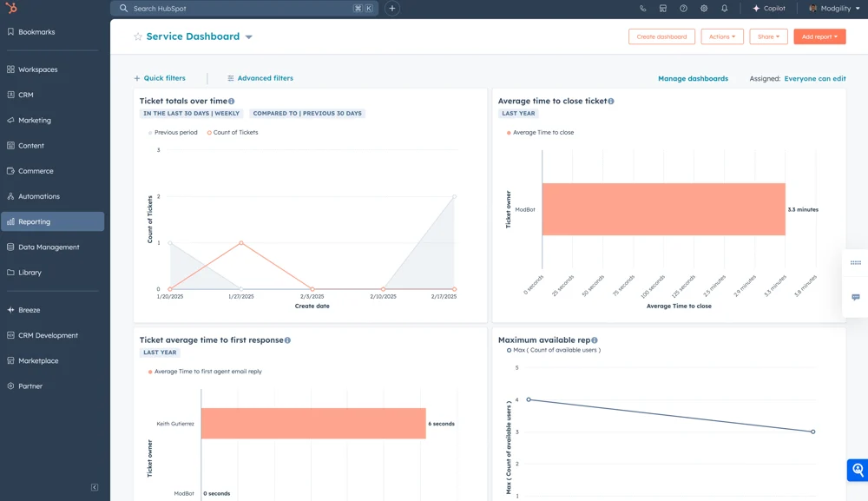This screenshot has width=868, height=501.
Task: Click the Breeze sparkle icon
Action: click(10, 310)
